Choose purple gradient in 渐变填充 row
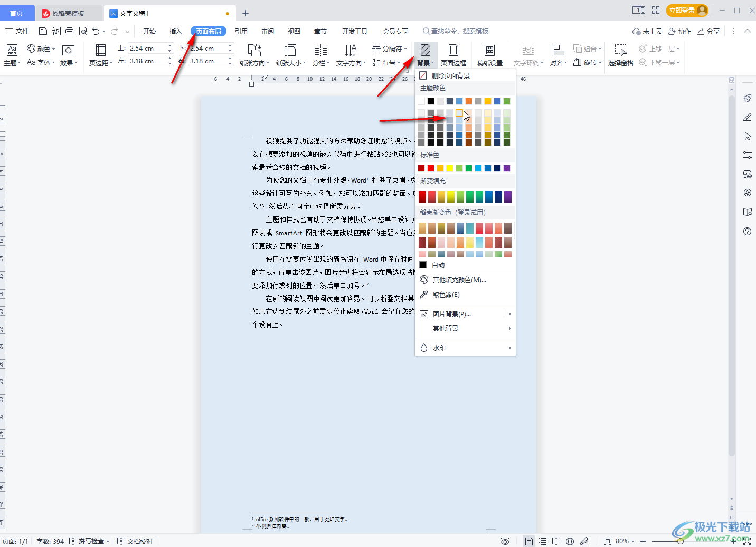The height and width of the screenshot is (547, 756). pyautogui.click(x=508, y=197)
